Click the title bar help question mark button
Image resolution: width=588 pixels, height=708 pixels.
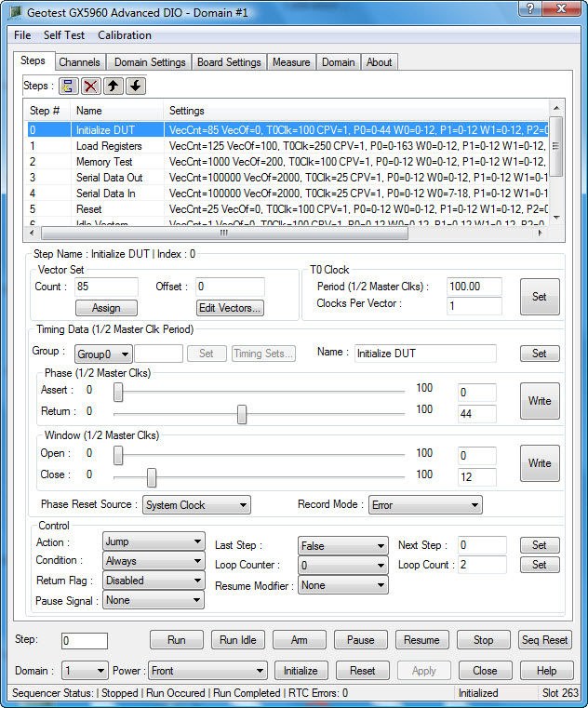coord(530,8)
